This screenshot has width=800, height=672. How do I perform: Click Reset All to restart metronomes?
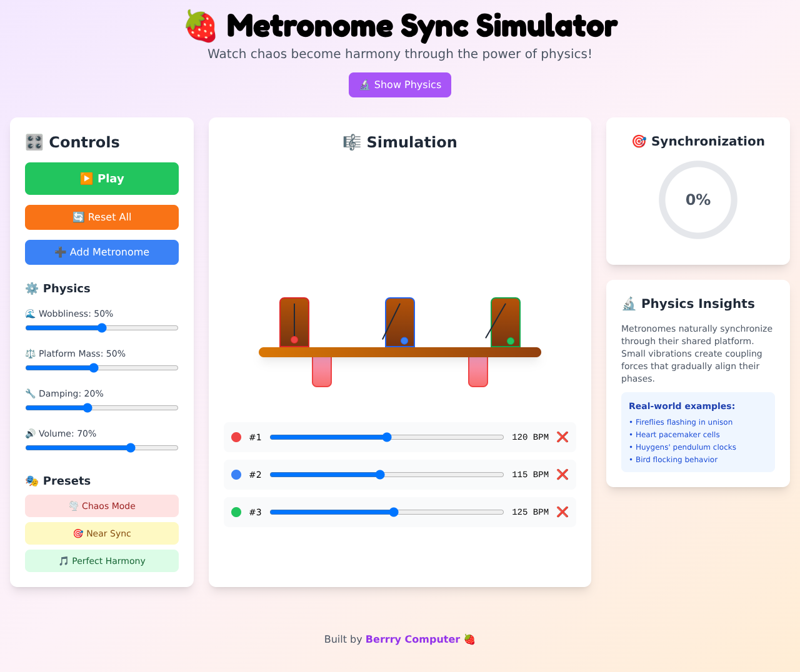101,217
